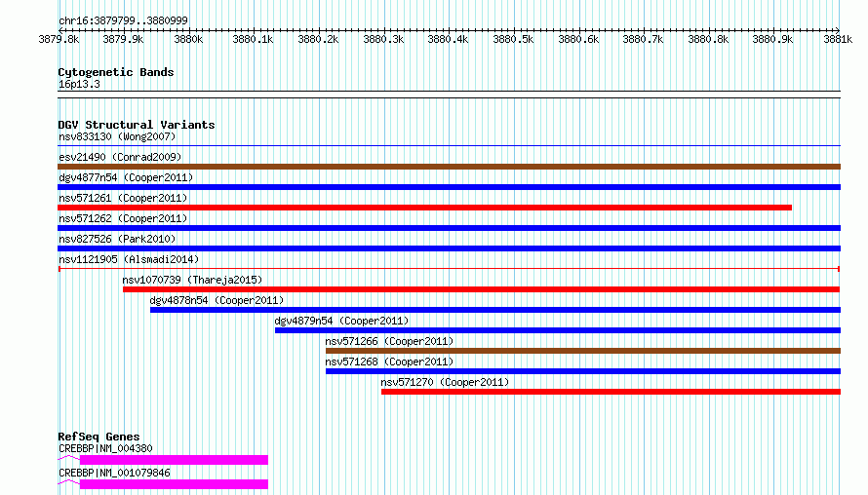Click the 3880.5k ruler tick label

(513, 39)
